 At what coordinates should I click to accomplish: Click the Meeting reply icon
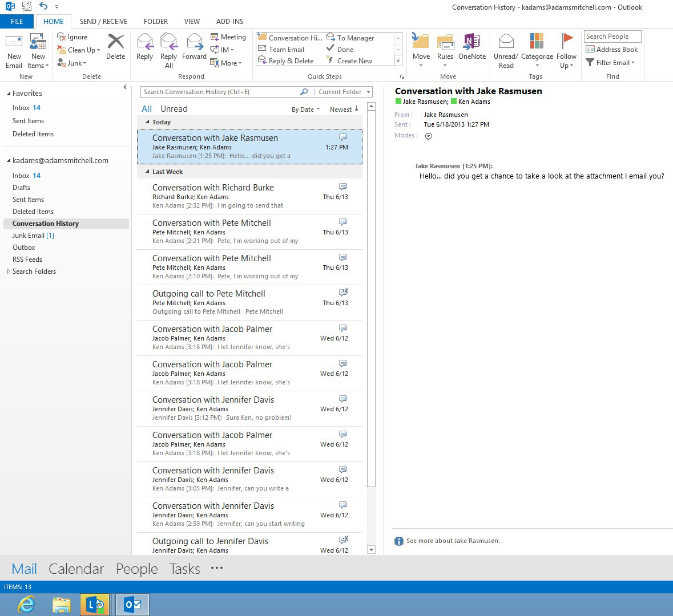[215, 37]
